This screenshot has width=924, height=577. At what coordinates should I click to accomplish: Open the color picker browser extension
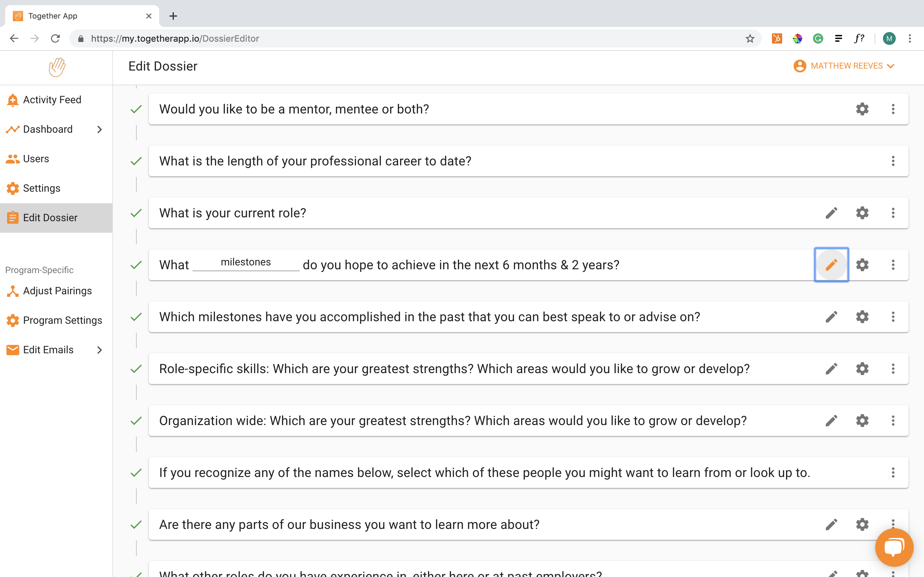coord(797,38)
